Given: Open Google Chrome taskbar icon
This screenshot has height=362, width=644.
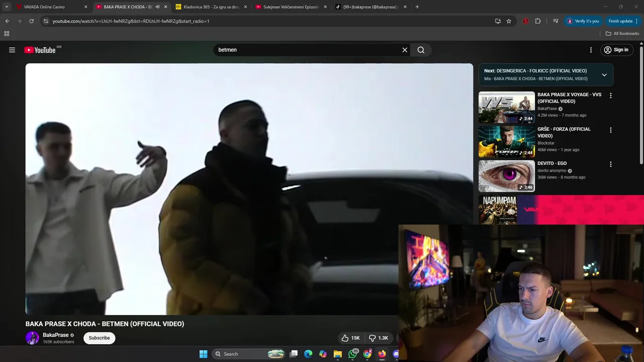Looking at the screenshot, I should 367,354.
